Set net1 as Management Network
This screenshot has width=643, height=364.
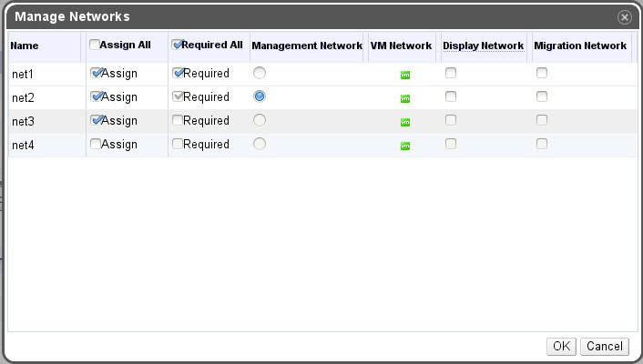pyautogui.click(x=260, y=73)
